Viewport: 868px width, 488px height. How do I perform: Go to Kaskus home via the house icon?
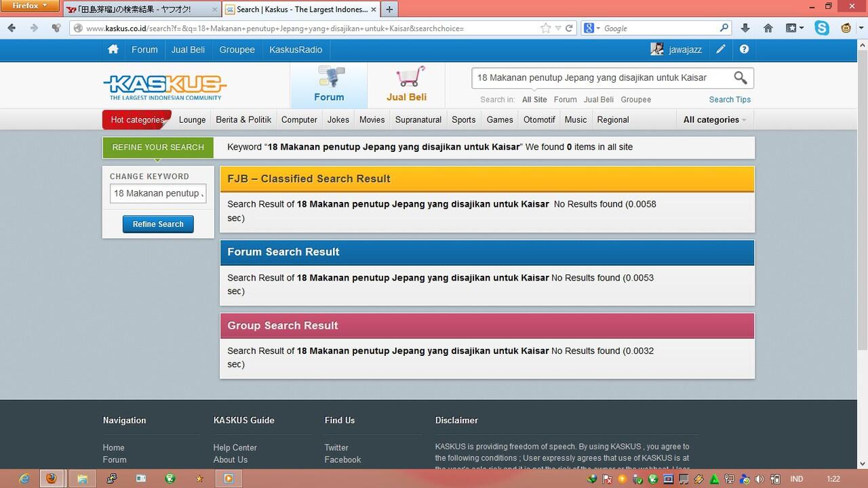pyautogui.click(x=113, y=49)
